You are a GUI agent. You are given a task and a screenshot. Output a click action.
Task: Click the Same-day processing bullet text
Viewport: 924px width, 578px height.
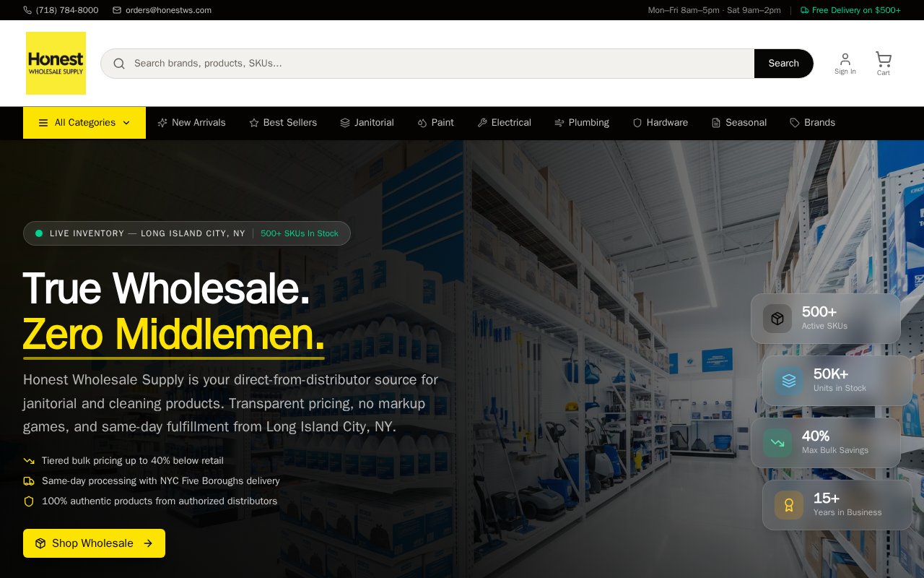coord(161,481)
